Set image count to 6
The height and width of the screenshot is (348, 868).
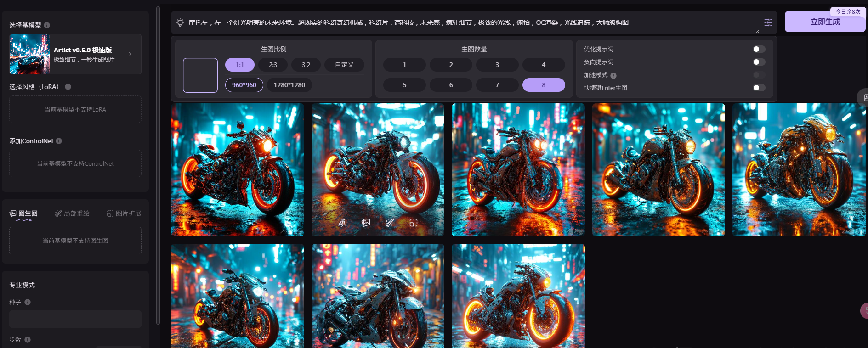pyautogui.click(x=451, y=85)
